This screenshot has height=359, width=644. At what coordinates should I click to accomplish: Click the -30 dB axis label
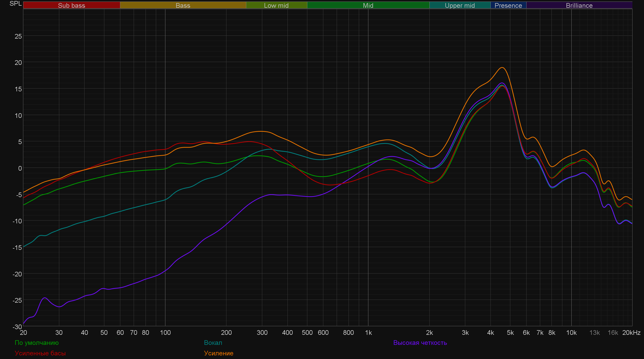[x=17, y=327]
